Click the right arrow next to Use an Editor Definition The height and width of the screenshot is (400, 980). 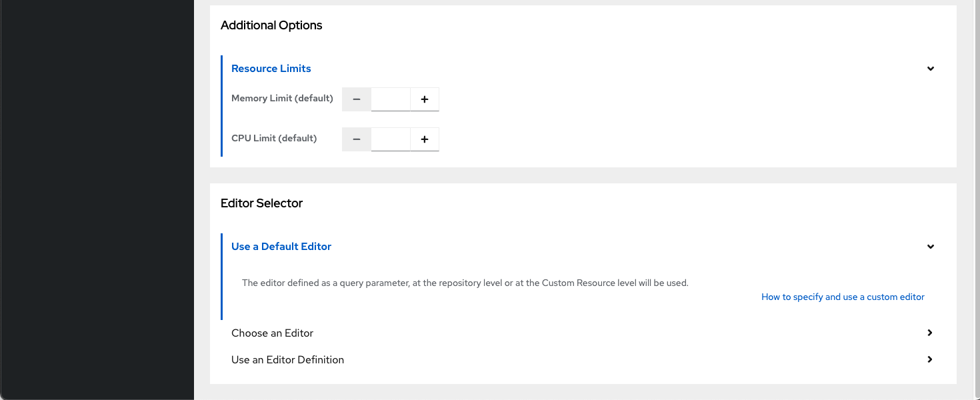point(929,359)
